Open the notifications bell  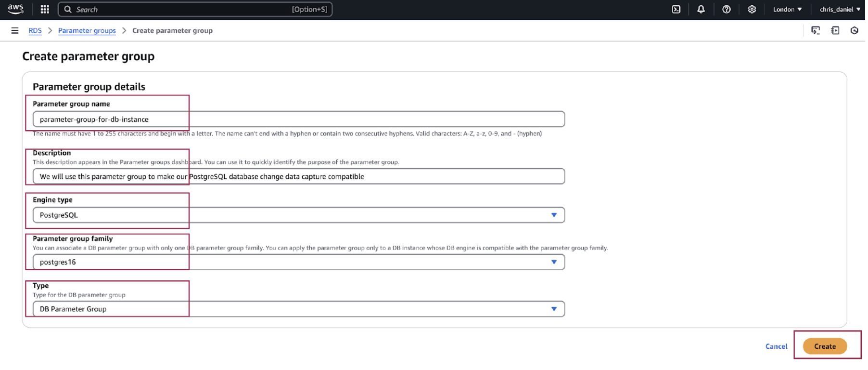701,9
